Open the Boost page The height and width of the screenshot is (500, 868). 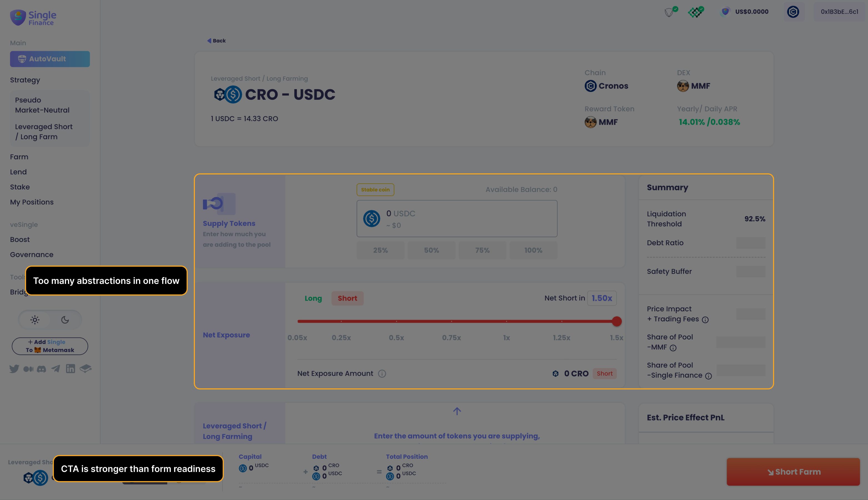pyautogui.click(x=20, y=240)
